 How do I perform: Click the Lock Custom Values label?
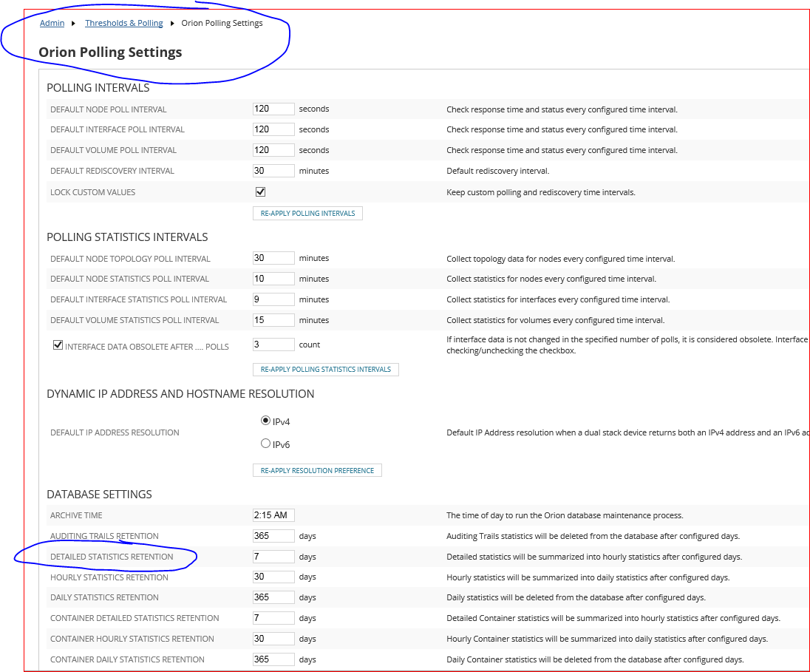(93, 192)
